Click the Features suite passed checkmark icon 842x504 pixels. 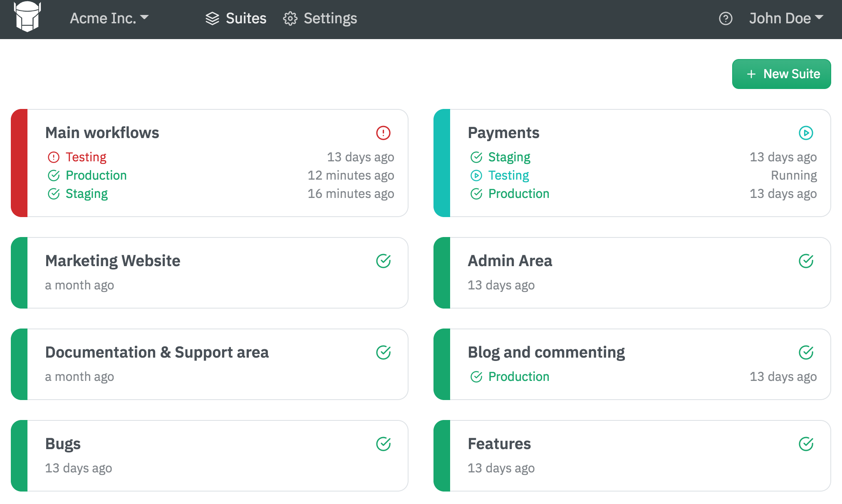806,444
